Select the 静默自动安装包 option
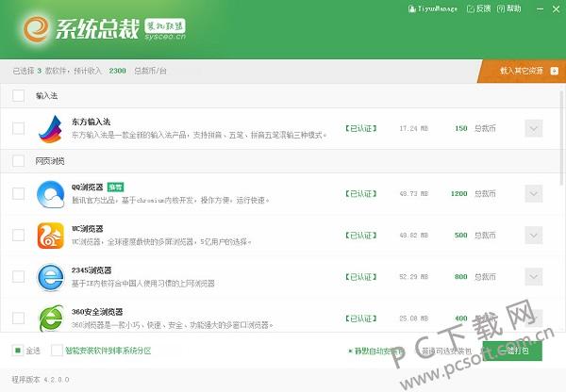The height and width of the screenshot is (392, 566). (x=375, y=351)
